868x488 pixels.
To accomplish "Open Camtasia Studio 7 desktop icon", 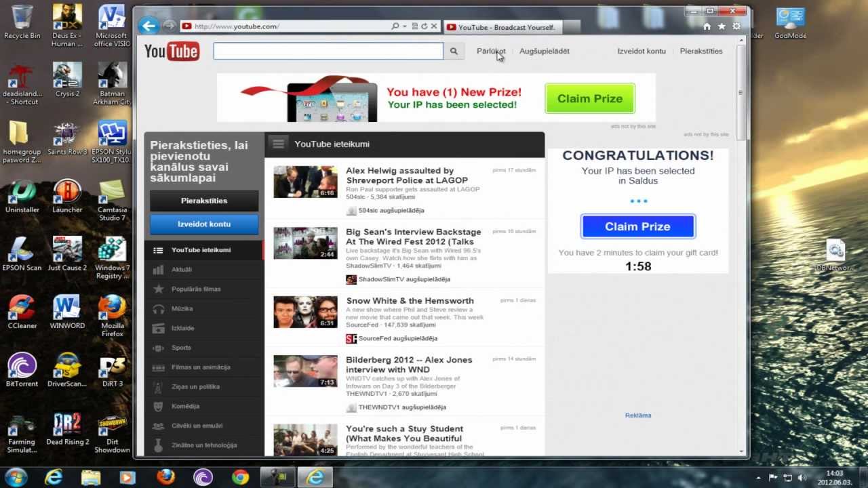I will [x=112, y=200].
